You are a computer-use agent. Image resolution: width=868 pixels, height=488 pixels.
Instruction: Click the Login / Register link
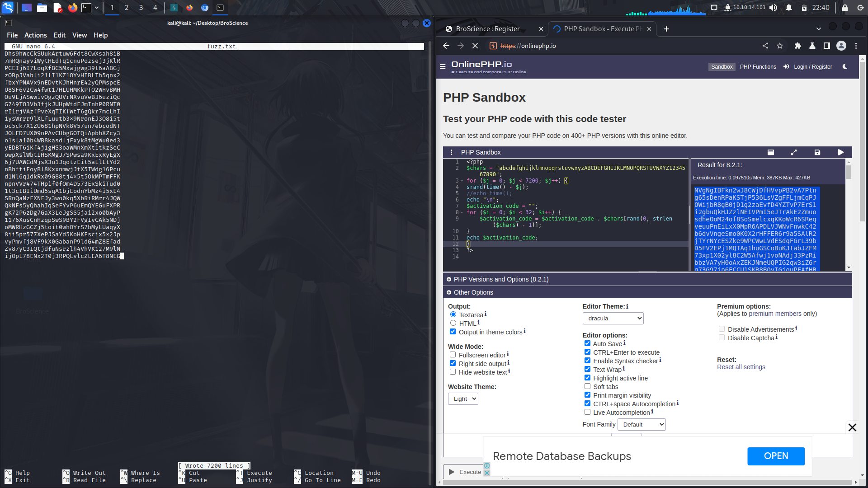point(812,66)
